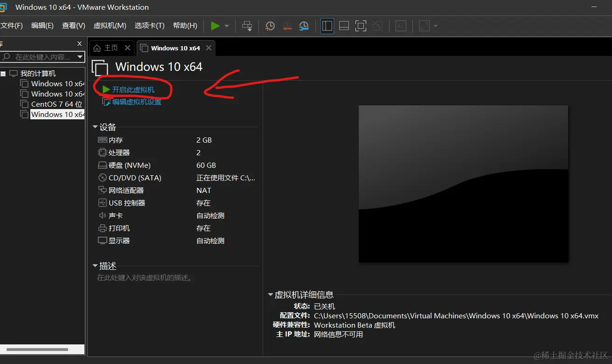Click the 内存 memory device icon
The width and height of the screenshot is (612, 364).
pos(102,140)
